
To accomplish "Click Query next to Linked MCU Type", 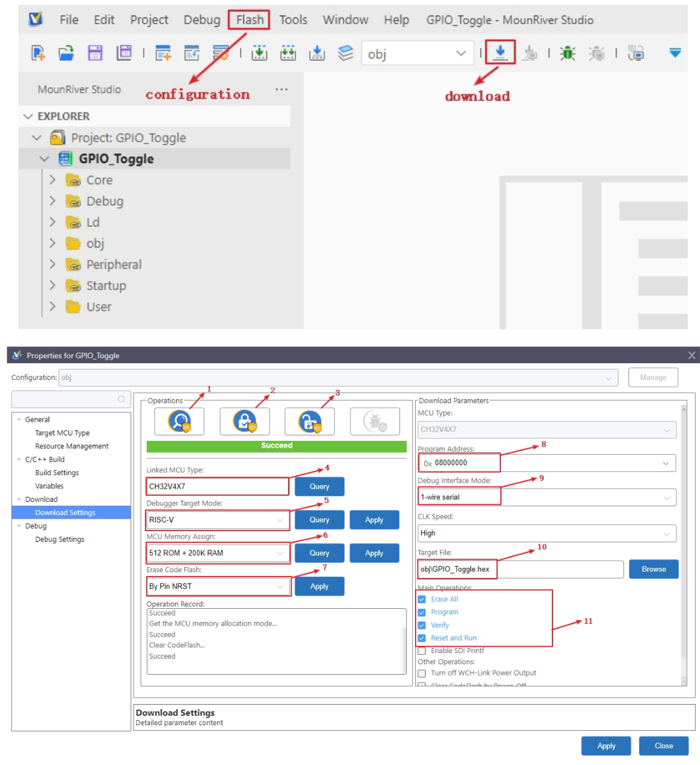I will click(x=319, y=486).
